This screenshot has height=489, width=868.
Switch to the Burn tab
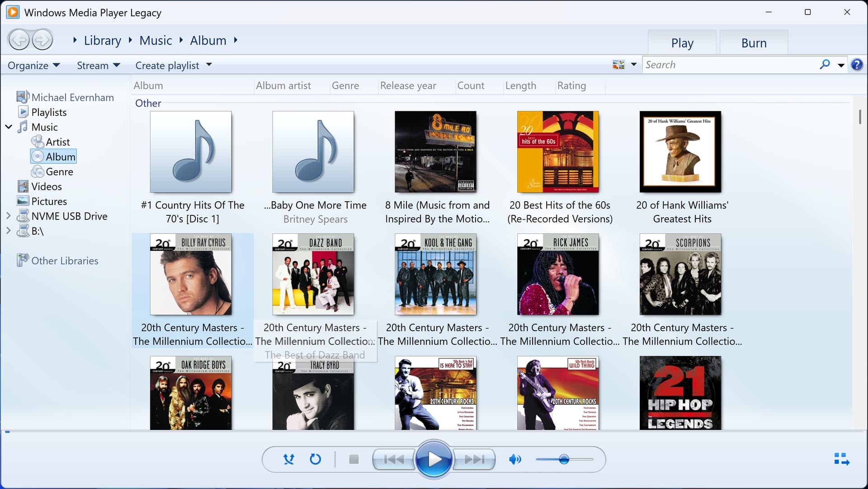(x=754, y=43)
